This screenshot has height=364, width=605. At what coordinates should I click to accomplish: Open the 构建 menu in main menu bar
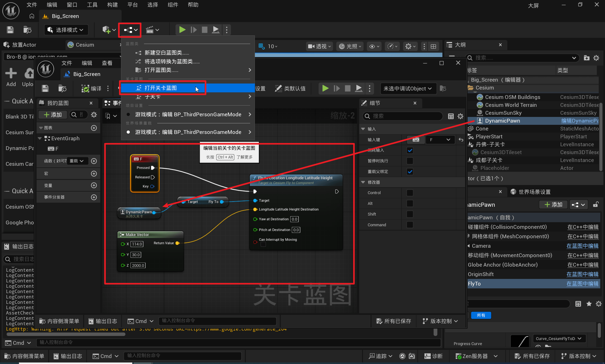point(112,5)
